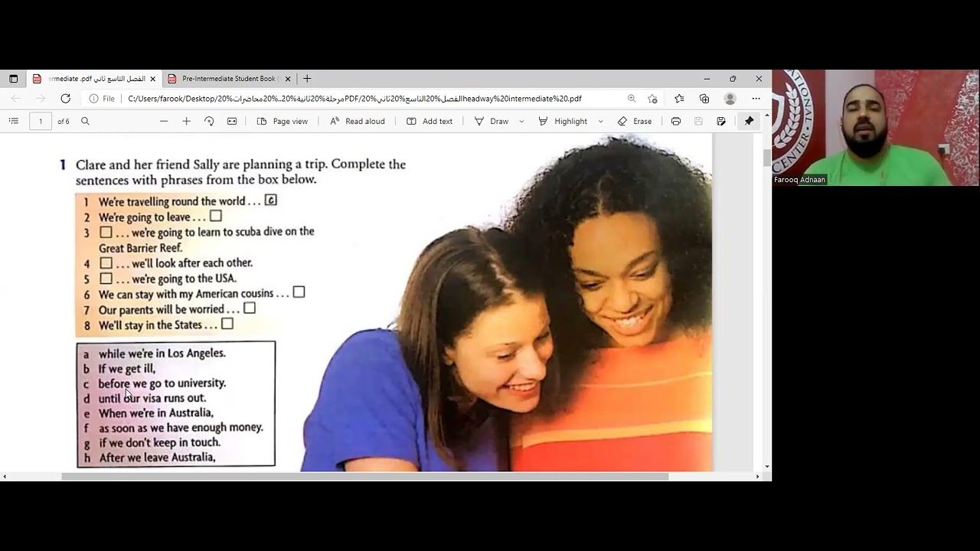
Task: Select the Erase tool
Action: [x=635, y=121]
